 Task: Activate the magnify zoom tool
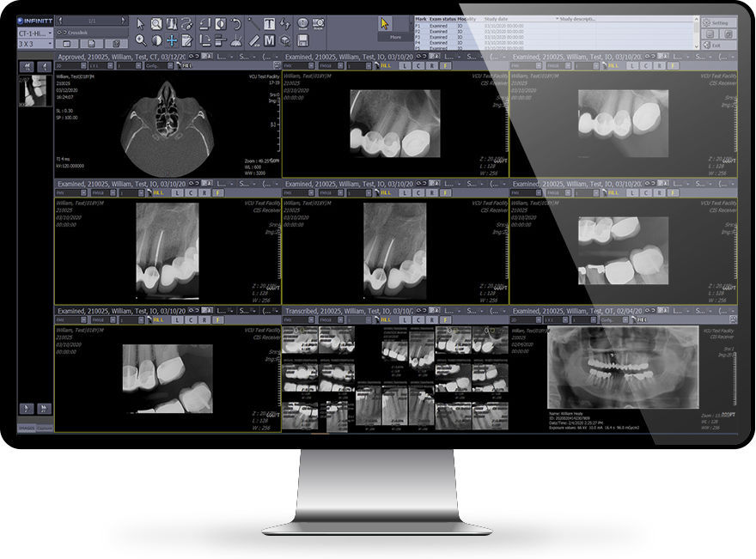[x=141, y=41]
